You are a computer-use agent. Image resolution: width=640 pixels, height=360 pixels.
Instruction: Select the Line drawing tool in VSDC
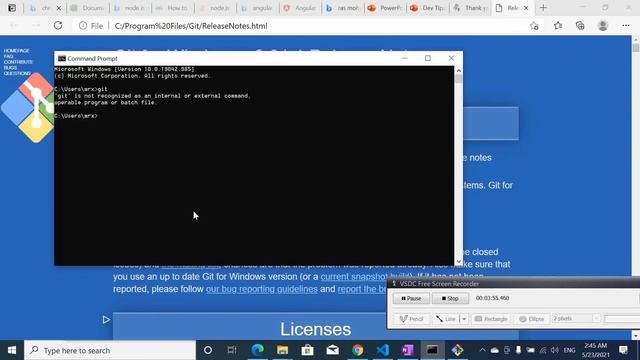tap(446, 319)
